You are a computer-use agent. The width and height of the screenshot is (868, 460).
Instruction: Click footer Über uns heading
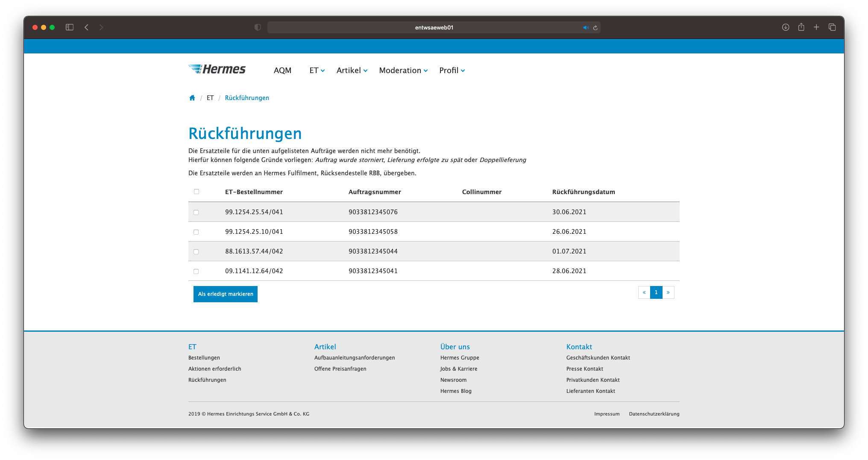point(455,347)
